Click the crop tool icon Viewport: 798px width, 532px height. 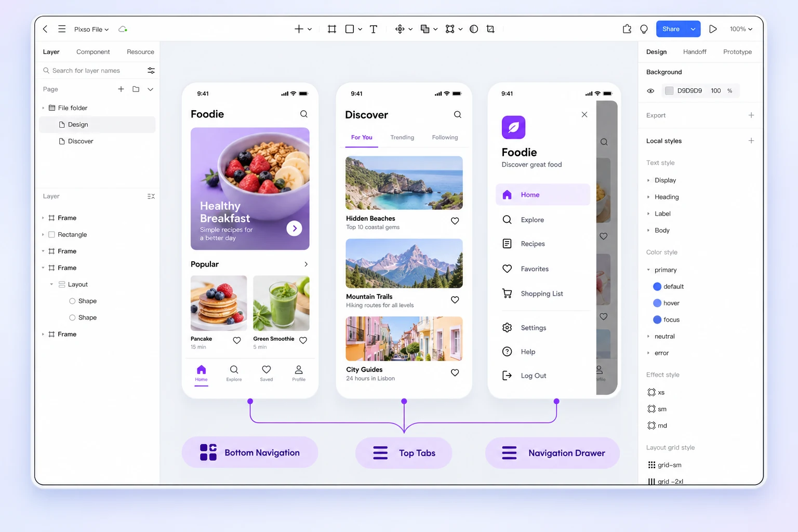tap(490, 29)
